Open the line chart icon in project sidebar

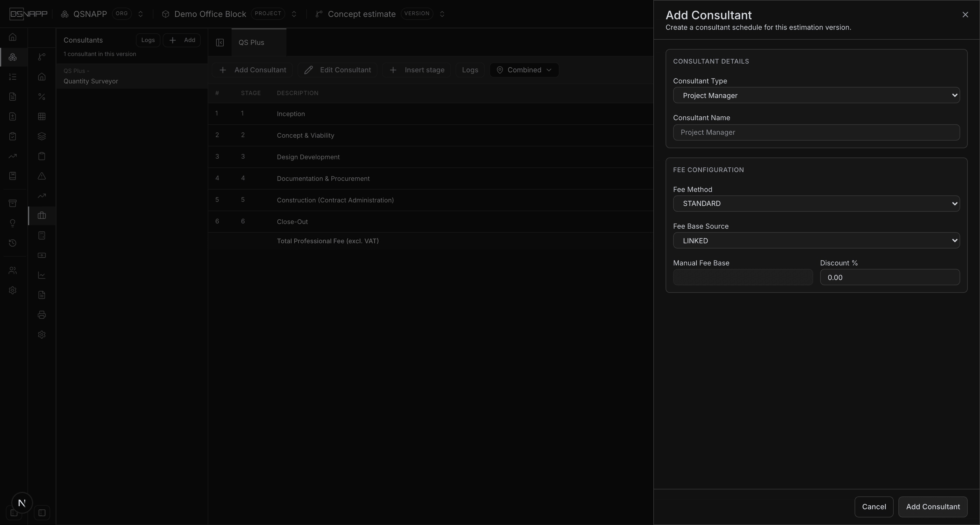point(42,275)
